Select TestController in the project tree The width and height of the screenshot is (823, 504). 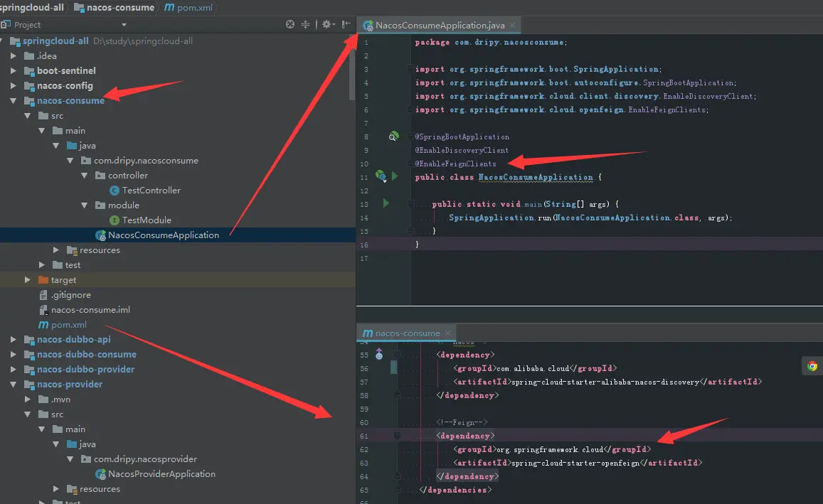[152, 191]
